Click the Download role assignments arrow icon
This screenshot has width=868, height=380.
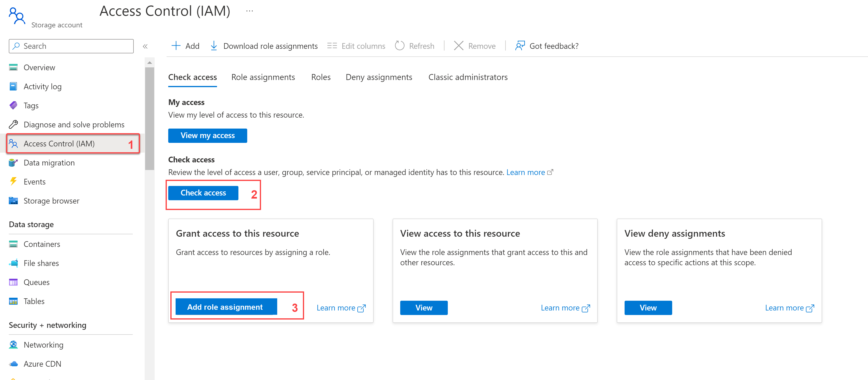coord(214,46)
